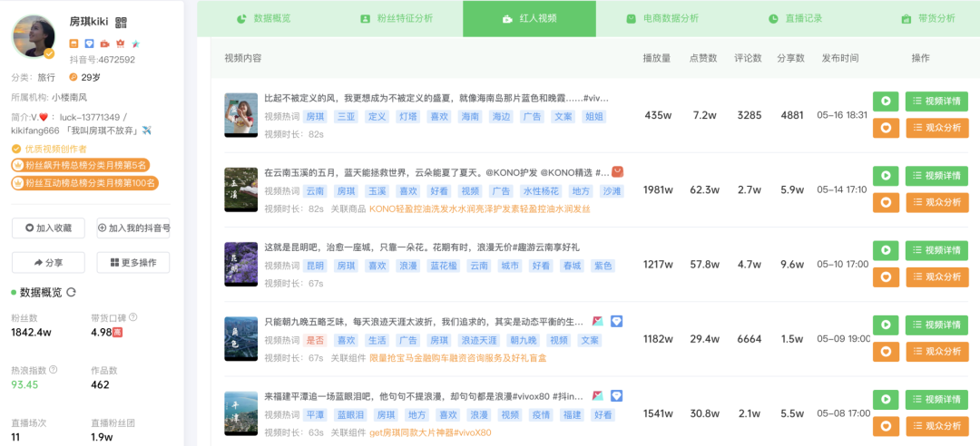Click the 灯塔 keyword tag
This screenshot has height=446, width=980.
click(408, 117)
